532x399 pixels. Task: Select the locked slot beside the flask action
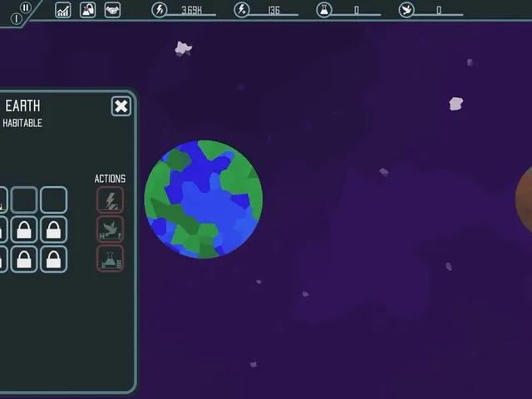click(53, 259)
